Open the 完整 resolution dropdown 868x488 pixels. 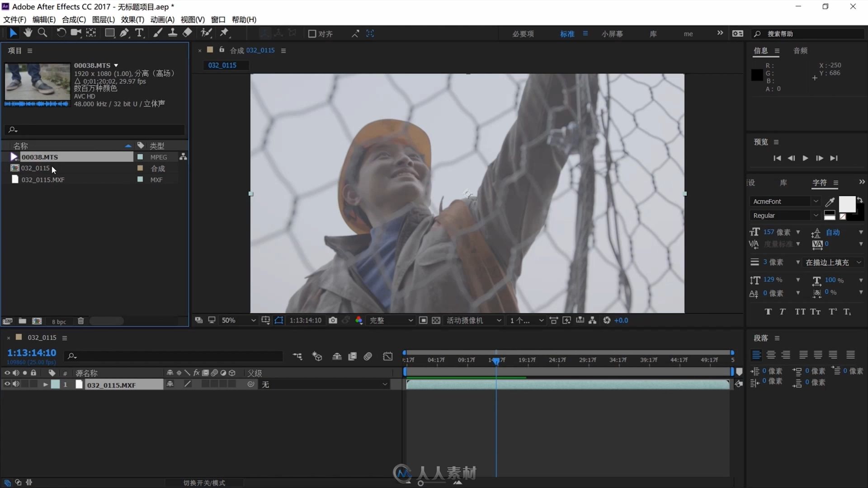392,320
